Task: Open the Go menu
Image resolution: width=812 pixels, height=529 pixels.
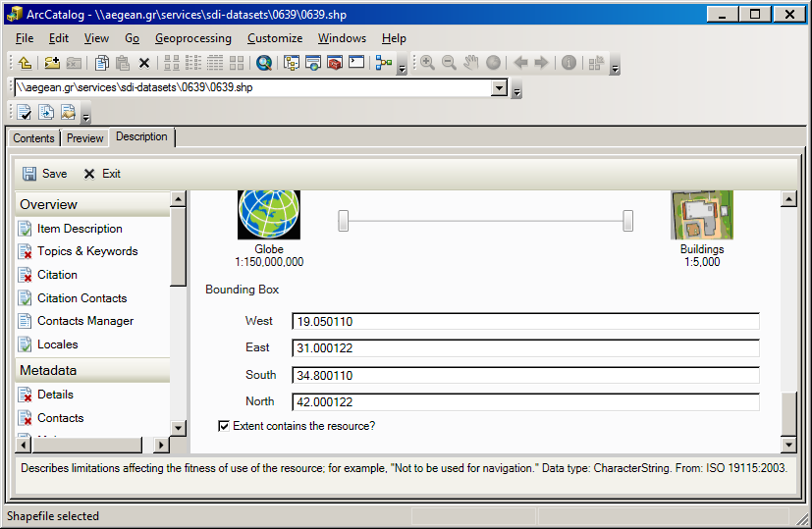Action: (x=132, y=38)
